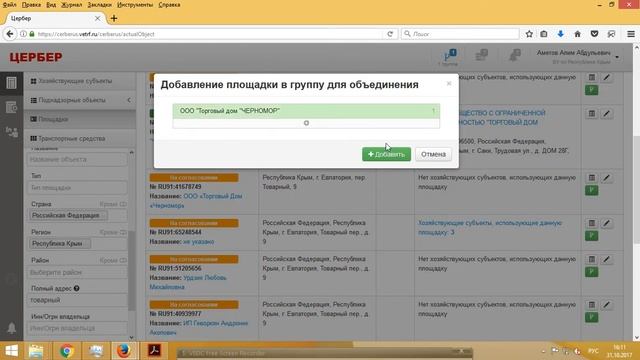Image resolution: width=640 pixels, height=360 pixels.
Task: Open a new browser tab with plus
Action: point(114,18)
